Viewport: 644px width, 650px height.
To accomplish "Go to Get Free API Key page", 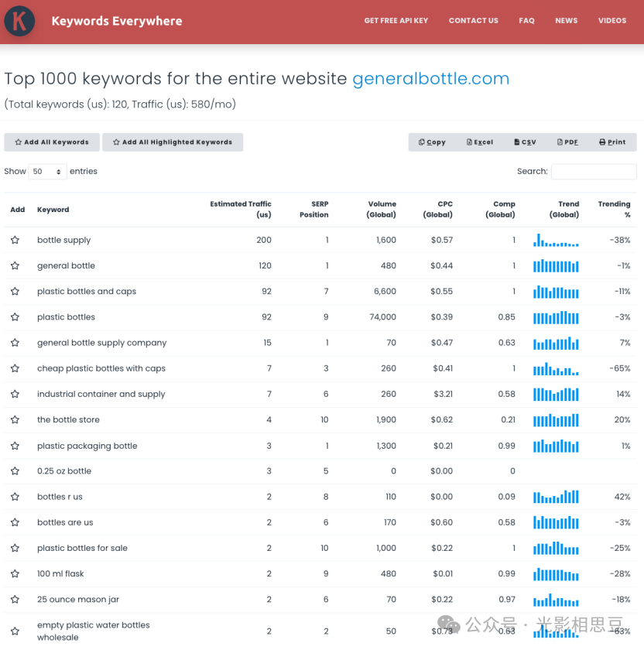I will point(396,21).
